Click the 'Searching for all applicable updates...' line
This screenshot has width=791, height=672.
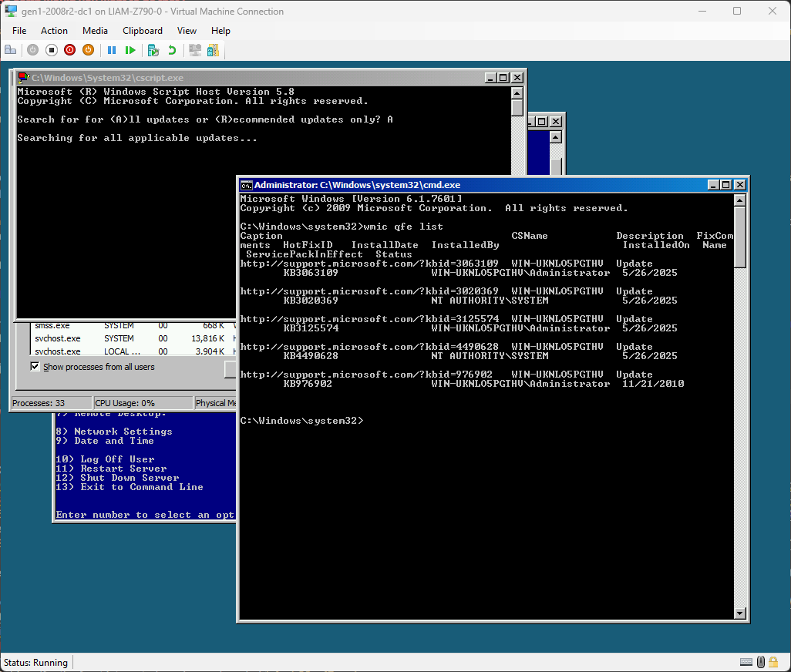tap(137, 138)
